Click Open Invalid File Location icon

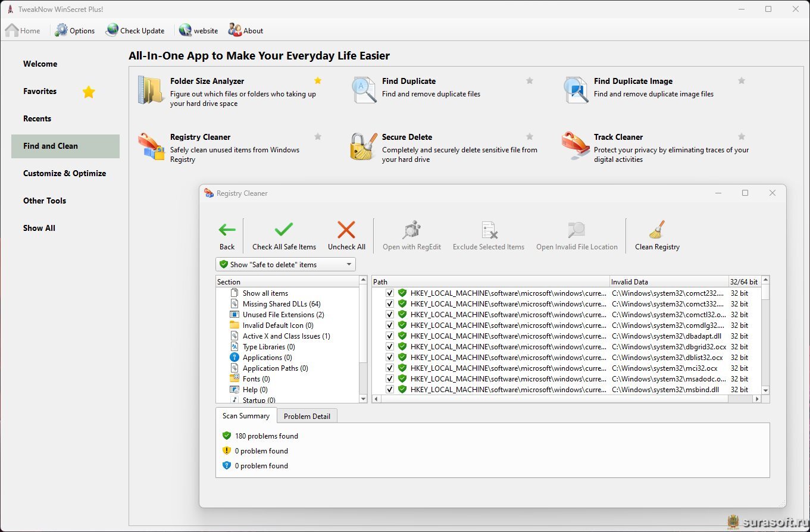pyautogui.click(x=577, y=230)
